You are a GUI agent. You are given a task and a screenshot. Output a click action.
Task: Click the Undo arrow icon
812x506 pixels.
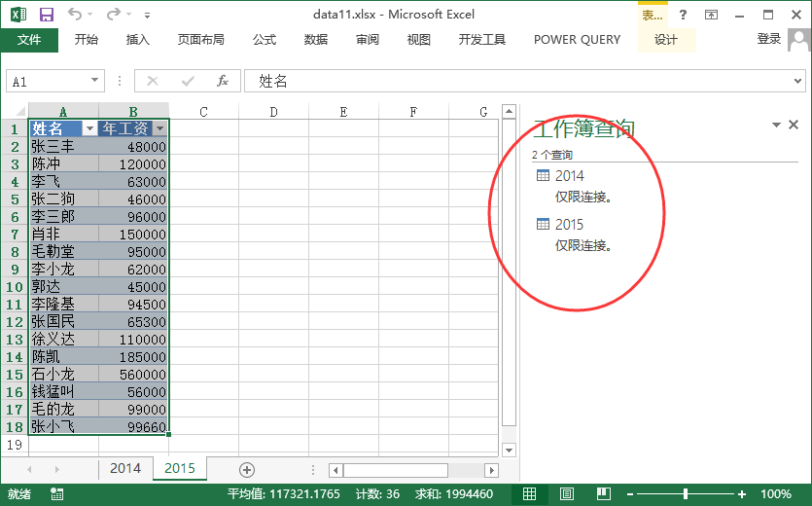point(75,15)
